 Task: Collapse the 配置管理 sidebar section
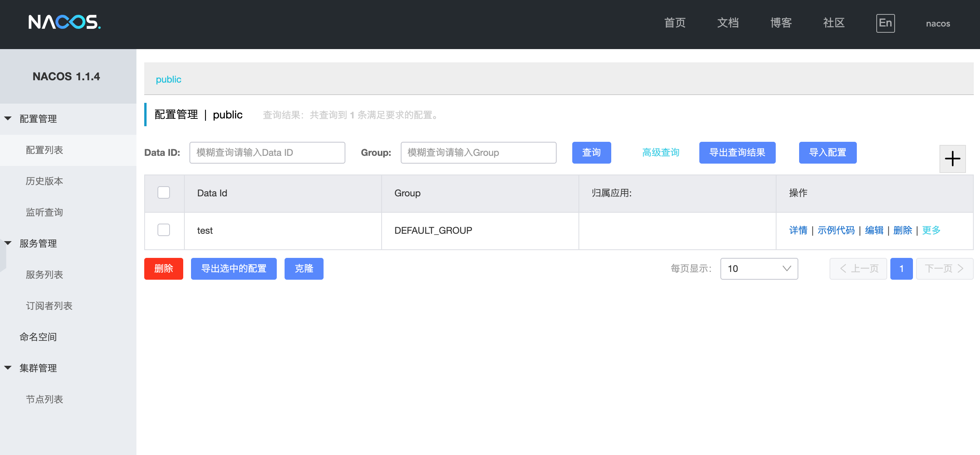pyautogui.click(x=8, y=118)
